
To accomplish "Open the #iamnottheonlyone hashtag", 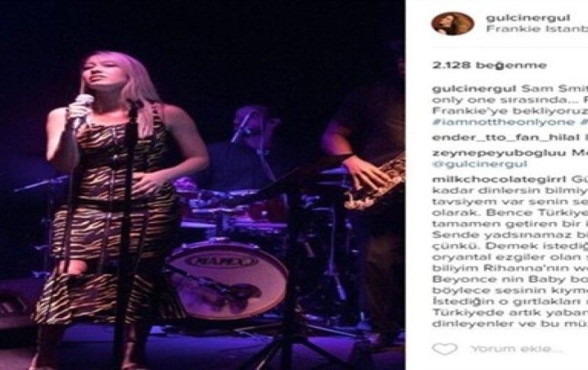I will (504, 122).
